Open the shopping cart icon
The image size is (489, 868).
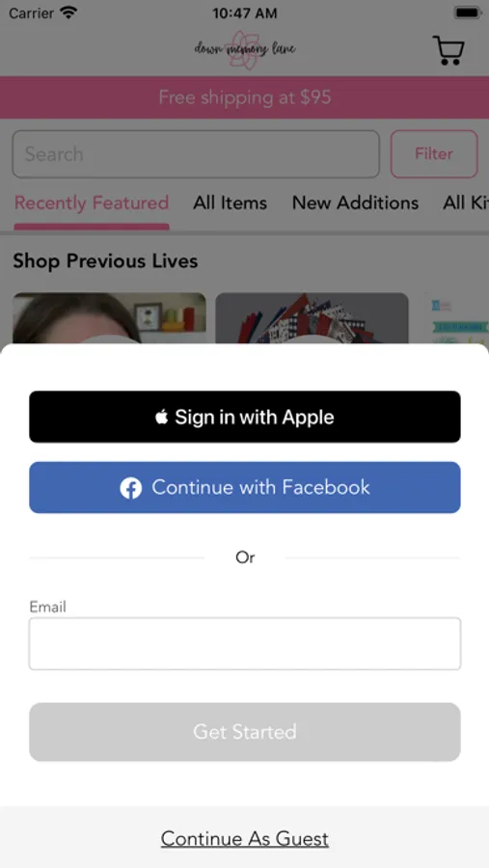(x=448, y=51)
